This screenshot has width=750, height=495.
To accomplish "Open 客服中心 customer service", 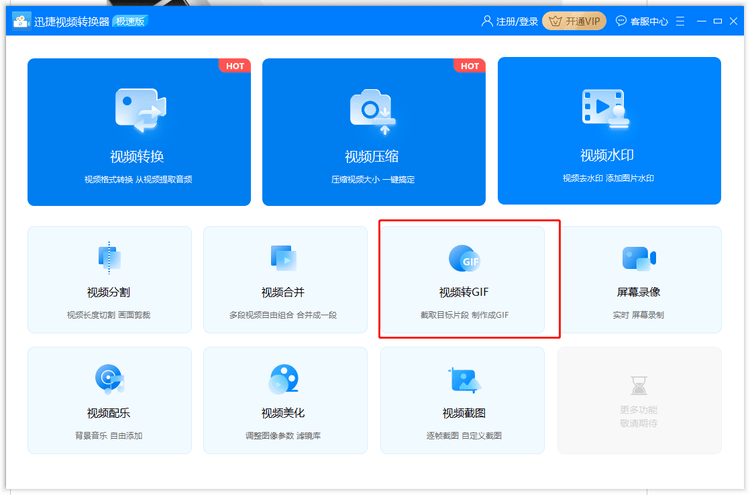I will pos(641,21).
